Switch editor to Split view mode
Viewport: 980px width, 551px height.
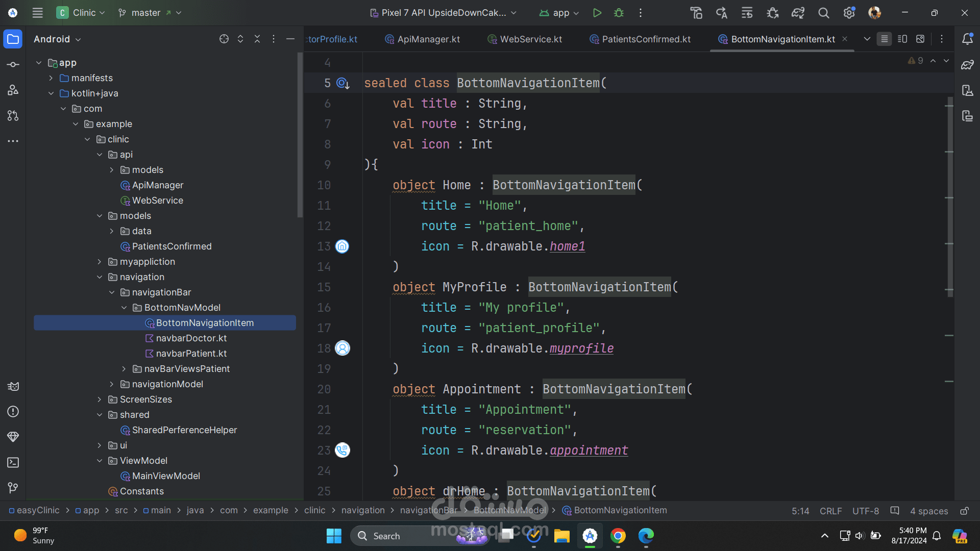pyautogui.click(x=902, y=39)
